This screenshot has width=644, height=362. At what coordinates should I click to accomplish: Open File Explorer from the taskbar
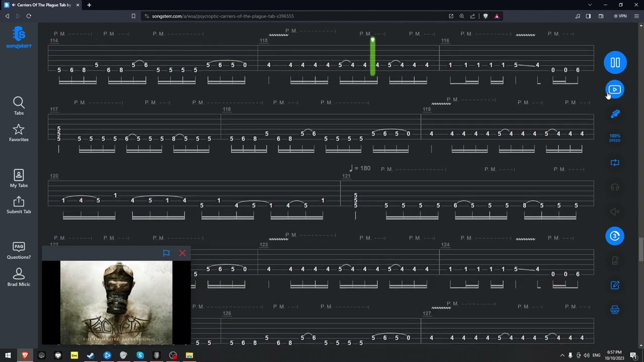(189, 355)
